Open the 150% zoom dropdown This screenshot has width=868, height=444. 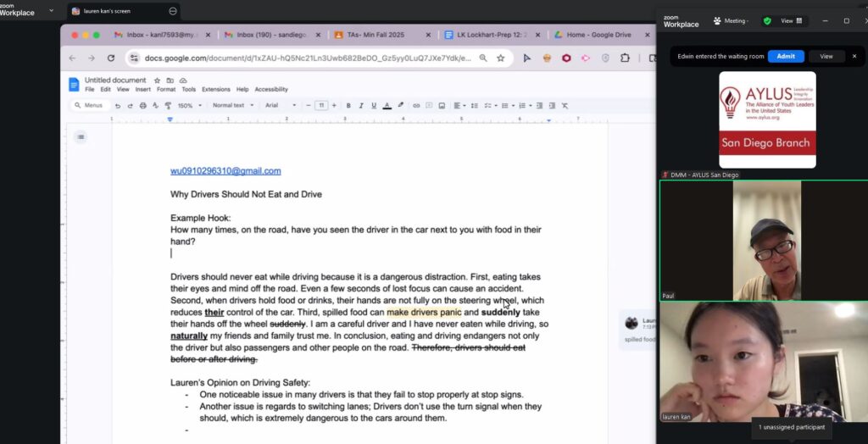point(188,105)
